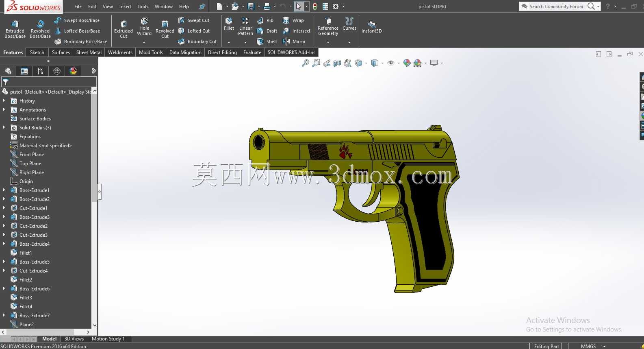Select the Front Plane item

pyautogui.click(x=27, y=155)
